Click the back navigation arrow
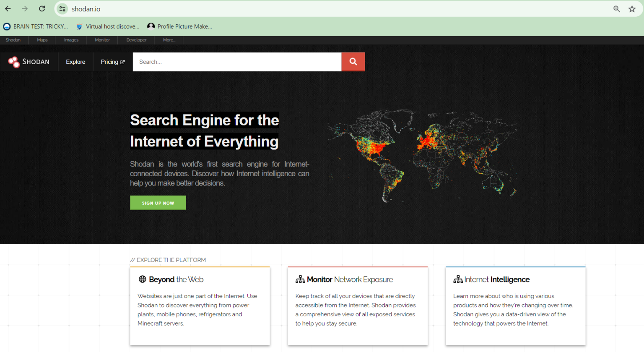Screen dimensions: 644x352 tap(8, 8)
